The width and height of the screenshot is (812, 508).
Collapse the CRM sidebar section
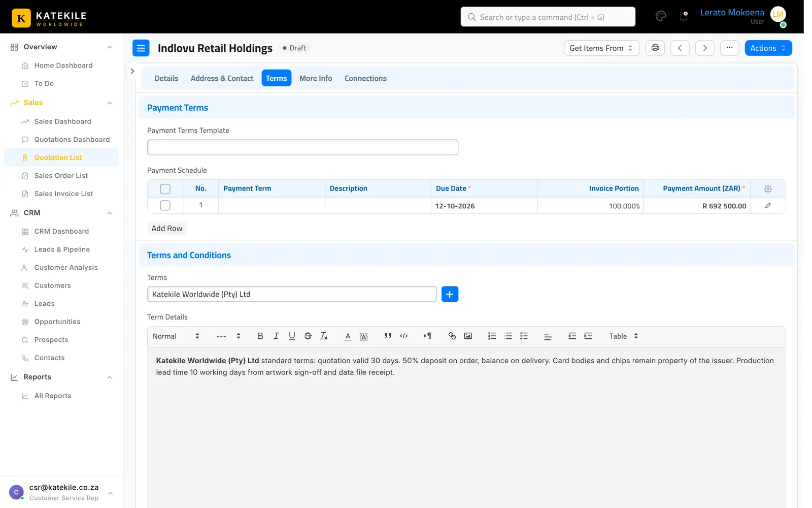click(x=110, y=213)
